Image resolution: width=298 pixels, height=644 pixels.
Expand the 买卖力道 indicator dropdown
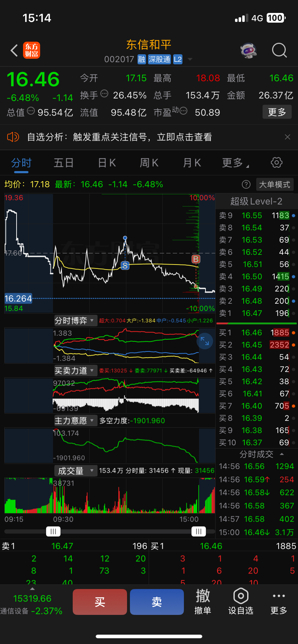pos(76,371)
